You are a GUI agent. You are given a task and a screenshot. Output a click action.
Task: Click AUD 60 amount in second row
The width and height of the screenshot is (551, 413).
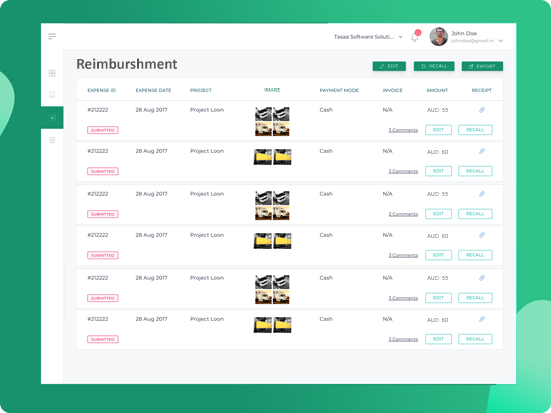point(437,152)
